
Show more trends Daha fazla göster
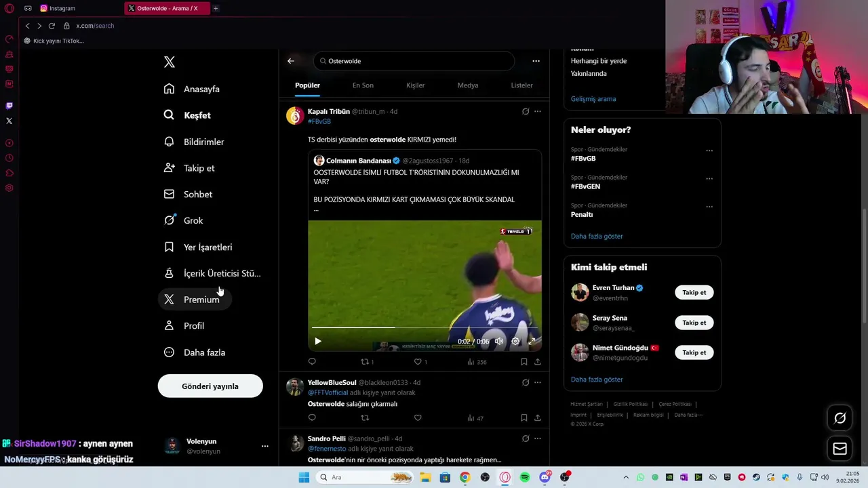pos(597,237)
